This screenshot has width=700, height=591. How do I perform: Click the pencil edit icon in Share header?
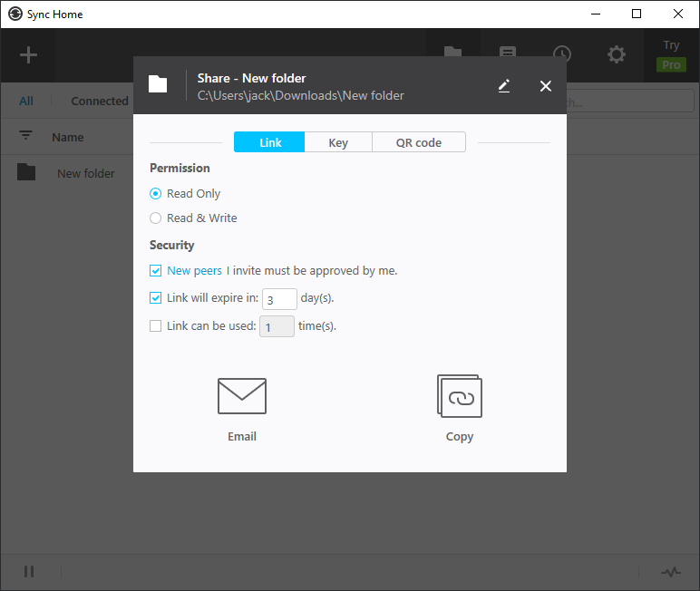504,86
